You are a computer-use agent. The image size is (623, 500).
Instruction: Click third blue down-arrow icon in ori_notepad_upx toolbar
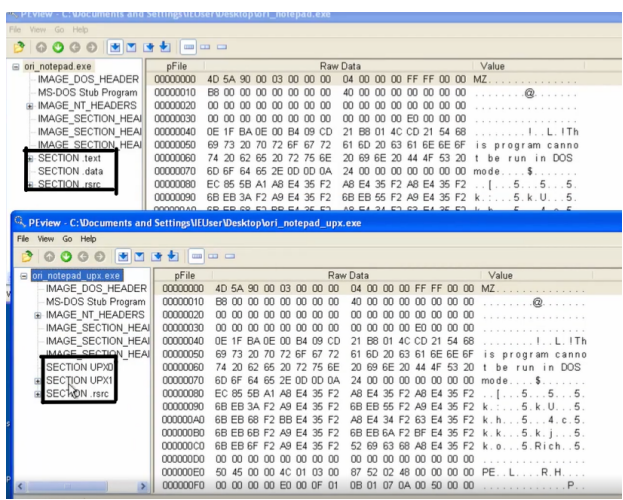157,257
